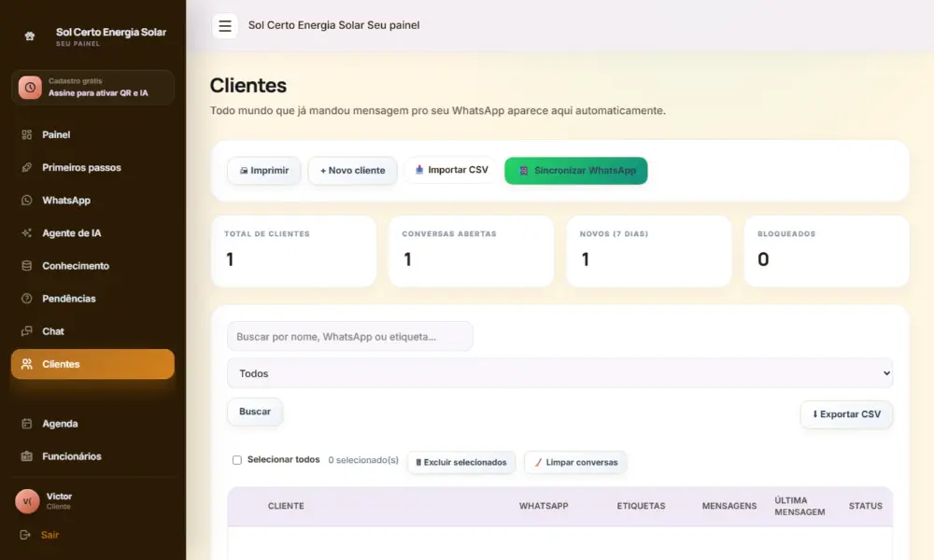Click the Clientes people icon

tap(27, 364)
